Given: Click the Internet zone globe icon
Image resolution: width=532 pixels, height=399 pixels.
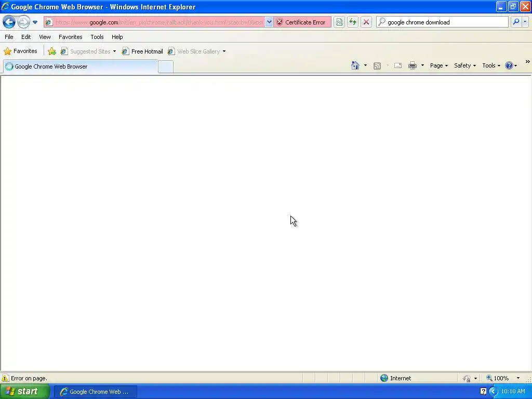Looking at the screenshot, I should 384,378.
